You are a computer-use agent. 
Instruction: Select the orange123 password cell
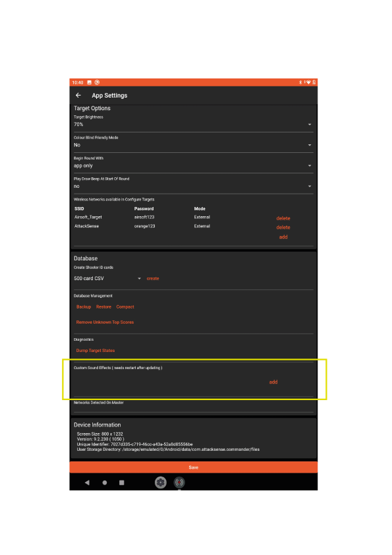145,226
